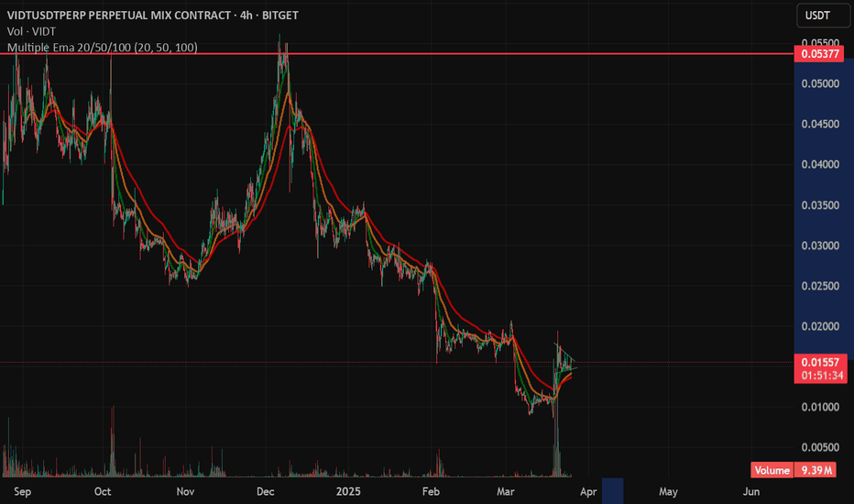Click the Sep label on time axis
Image resolution: width=854 pixels, height=504 pixels.
[22, 491]
